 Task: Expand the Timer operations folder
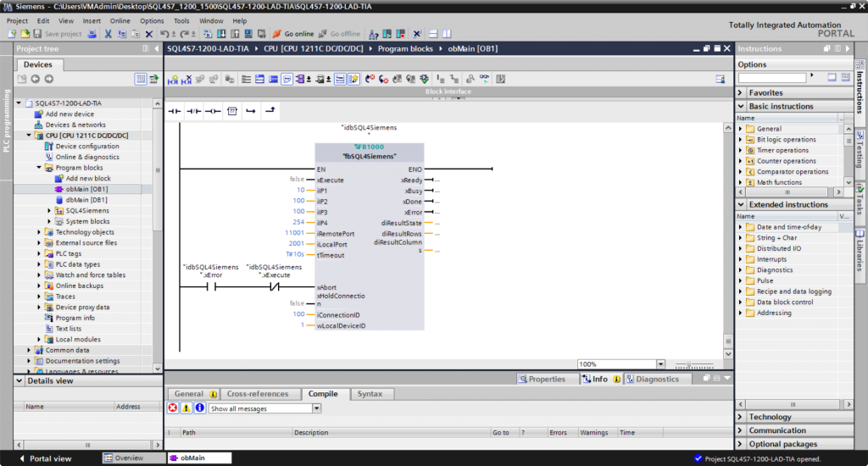740,150
